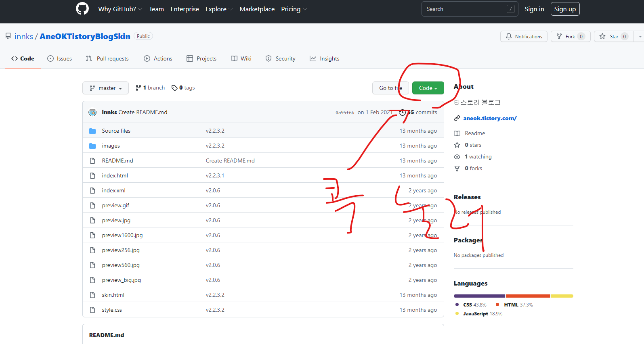Click the orange HTML language bar segment
Image resolution: width=644 pixels, height=344 pixels.
[528, 296]
